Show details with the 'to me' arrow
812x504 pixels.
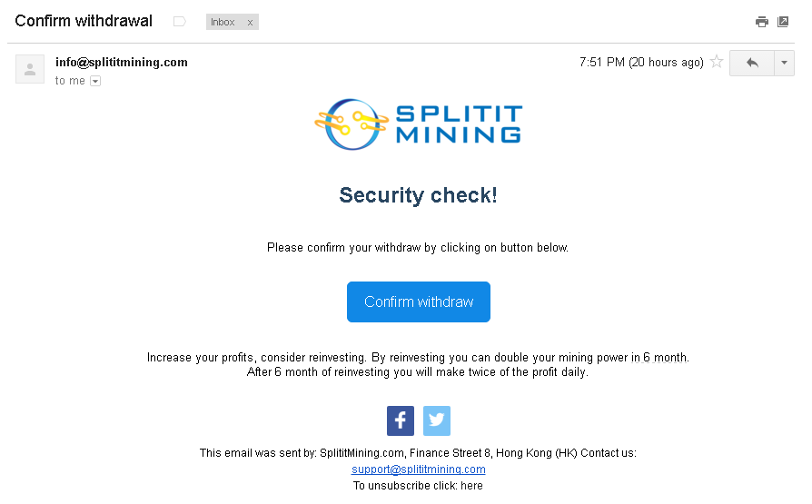[x=95, y=81]
